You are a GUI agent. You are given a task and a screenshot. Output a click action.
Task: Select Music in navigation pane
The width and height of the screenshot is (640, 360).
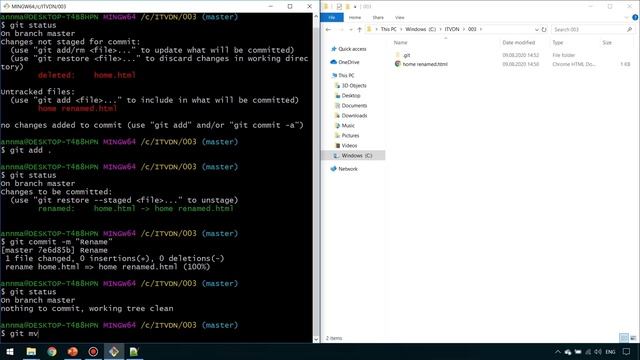348,126
